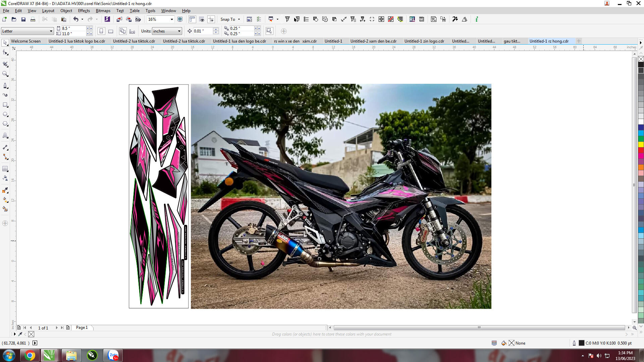Open the Effects menu
Viewport: 644px width, 362px height.
(84, 11)
